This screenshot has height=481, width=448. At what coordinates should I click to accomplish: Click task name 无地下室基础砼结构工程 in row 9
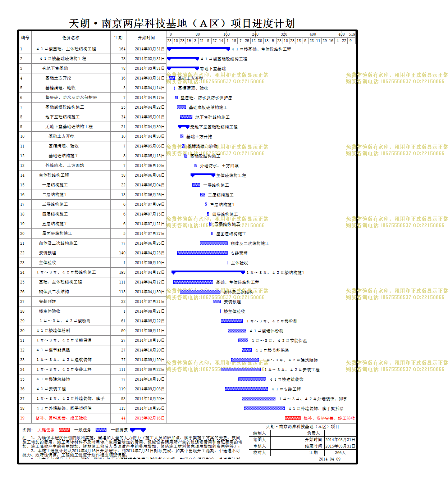coord(69,127)
